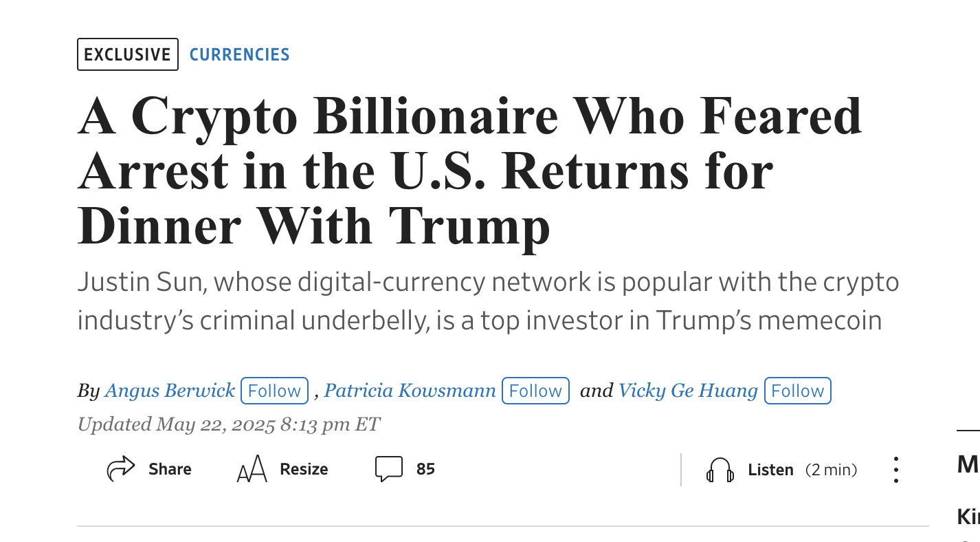980x542 pixels.
Task: Click the Share arrow icon
Action: (121, 469)
